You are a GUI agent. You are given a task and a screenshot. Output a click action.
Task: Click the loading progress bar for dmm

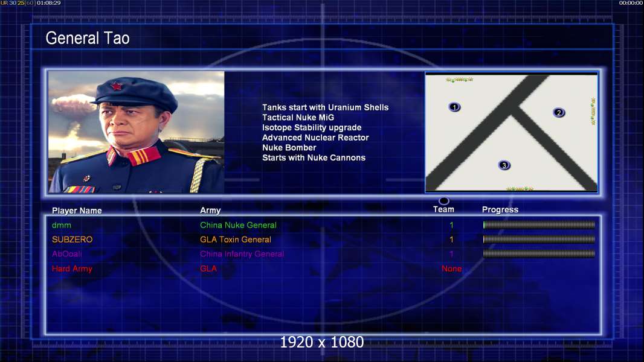pos(539,224)
